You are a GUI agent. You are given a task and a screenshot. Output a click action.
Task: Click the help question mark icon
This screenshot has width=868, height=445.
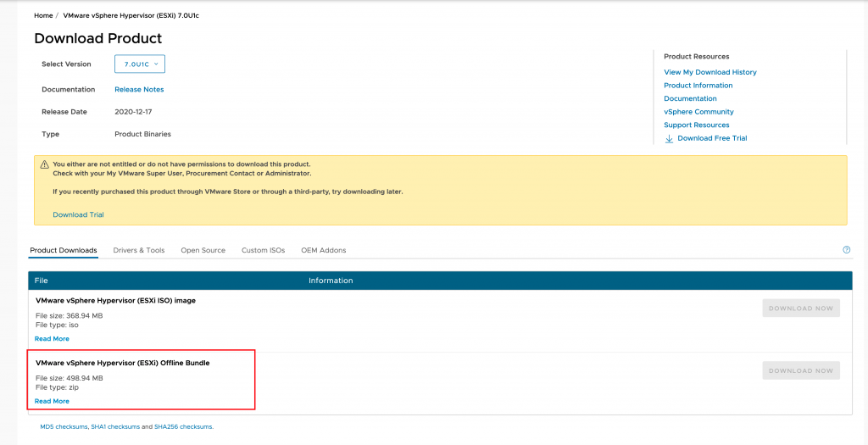pos(846,249)
